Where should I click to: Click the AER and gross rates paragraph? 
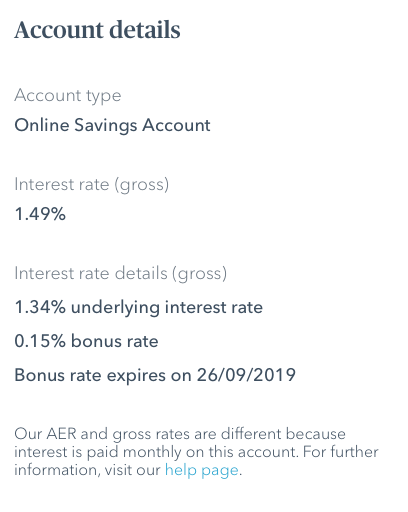[196, 452]
